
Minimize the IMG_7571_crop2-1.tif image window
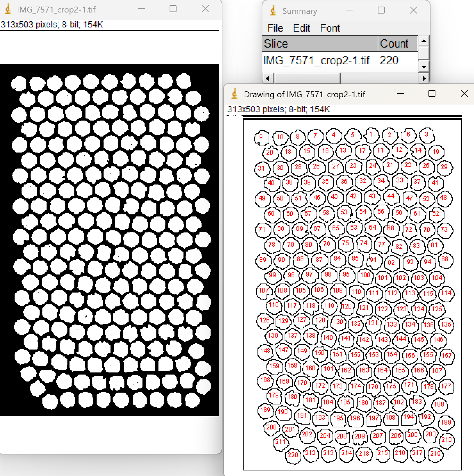point(141,9)
